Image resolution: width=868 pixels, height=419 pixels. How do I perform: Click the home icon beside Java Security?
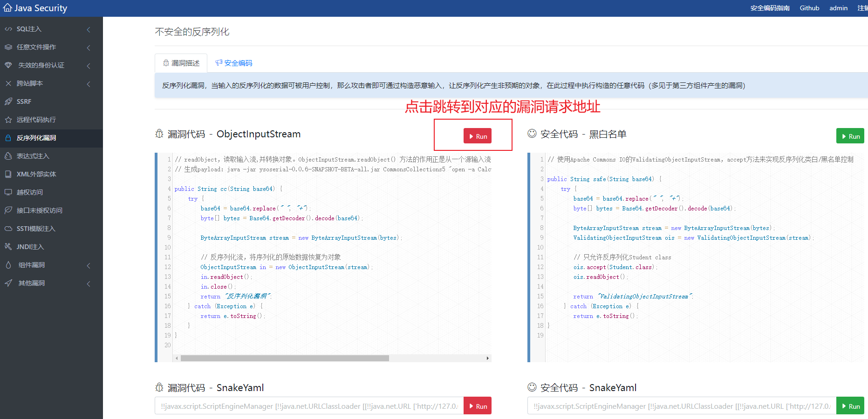7,8
